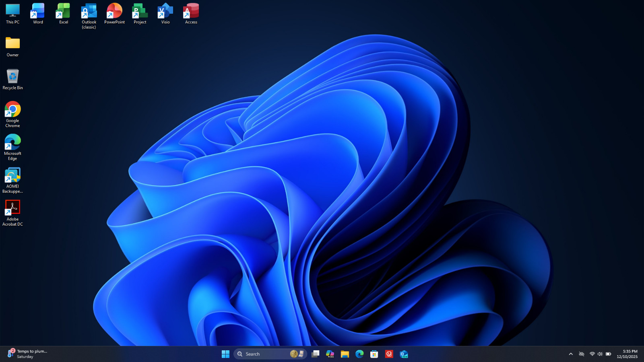Select the Adobe Acrobat DC icon
Screen dimensions: 644x362
coord(12,213)
